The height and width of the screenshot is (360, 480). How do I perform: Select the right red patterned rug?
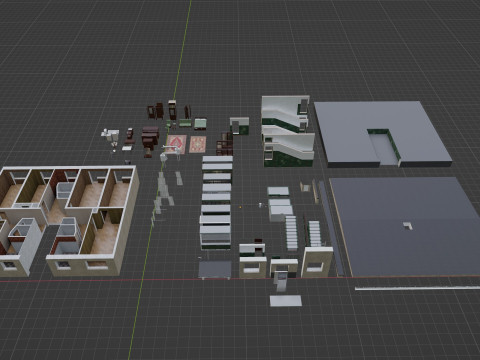[x=198, y=144]
